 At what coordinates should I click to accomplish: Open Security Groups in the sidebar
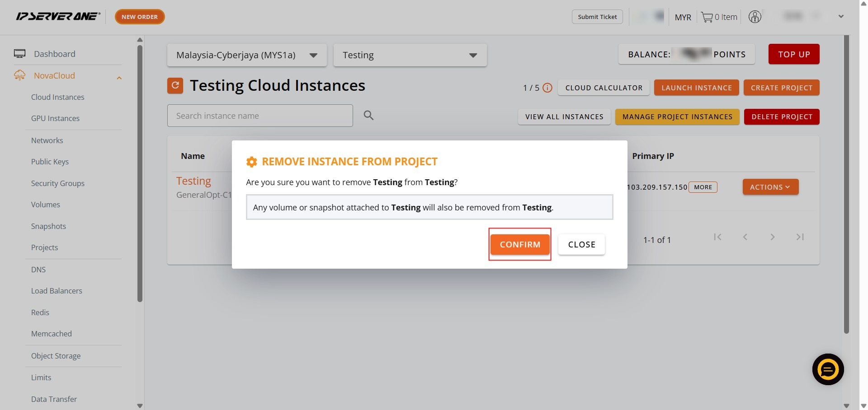pyautogui.click(x=58, y=183)
